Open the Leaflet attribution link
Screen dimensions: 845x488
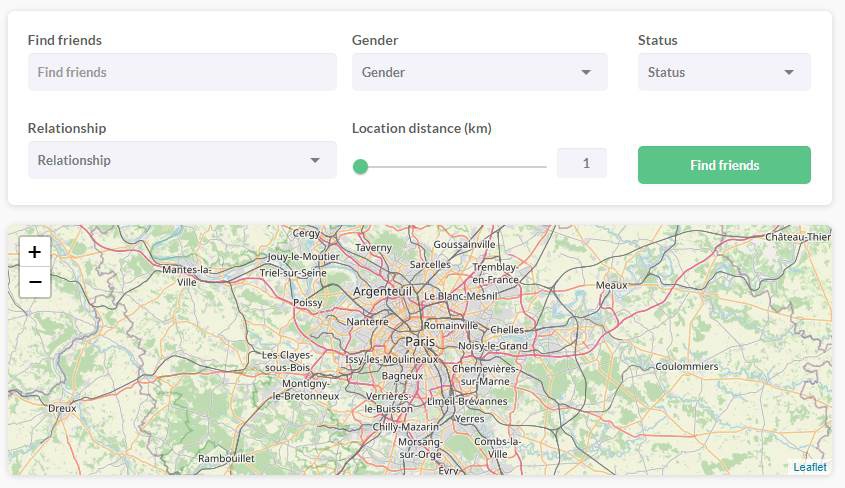pyautogui.click(x=809, y=467)
